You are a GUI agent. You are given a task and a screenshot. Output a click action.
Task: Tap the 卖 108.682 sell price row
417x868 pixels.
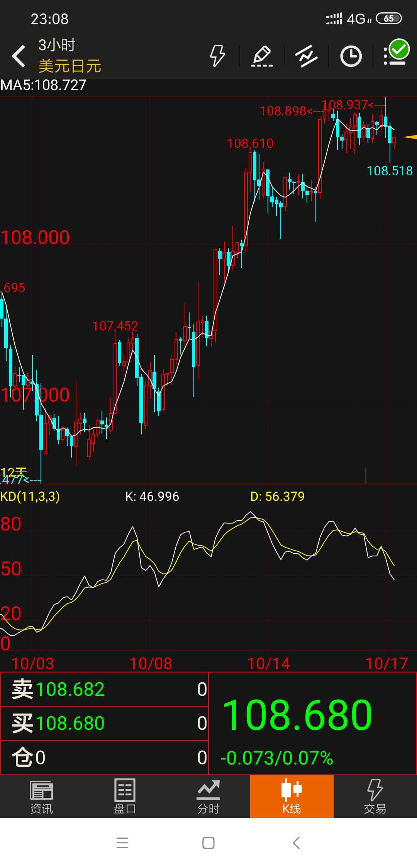click(x=105, y=689)
